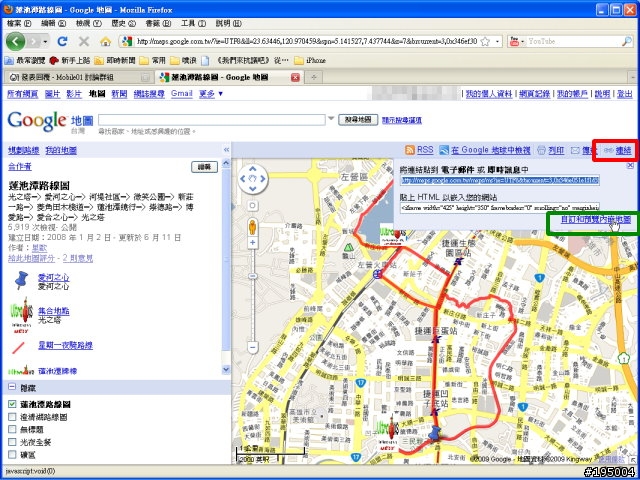Open the 最常瀏覽 bookmarks folder
This screenshot has width=640, height=480.
point(24,60)
